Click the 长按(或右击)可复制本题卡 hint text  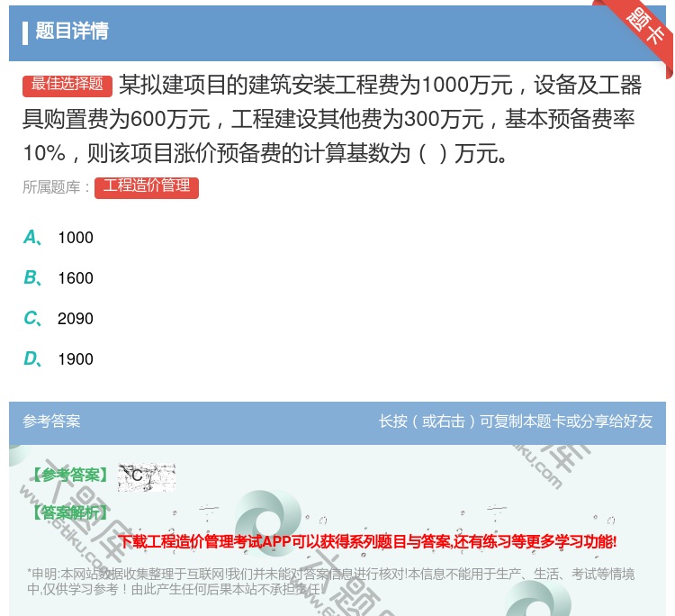pyautogui.click(x=516, y=421)
